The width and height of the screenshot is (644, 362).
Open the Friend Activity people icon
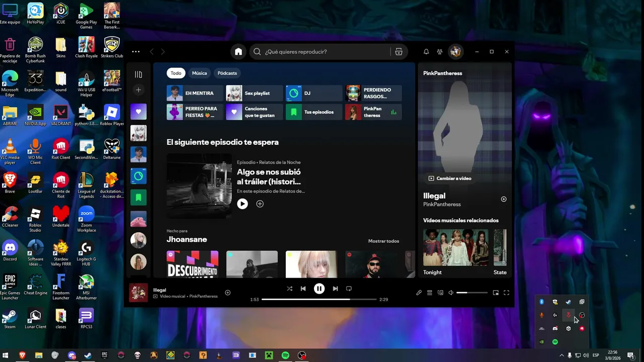[440, 52]
